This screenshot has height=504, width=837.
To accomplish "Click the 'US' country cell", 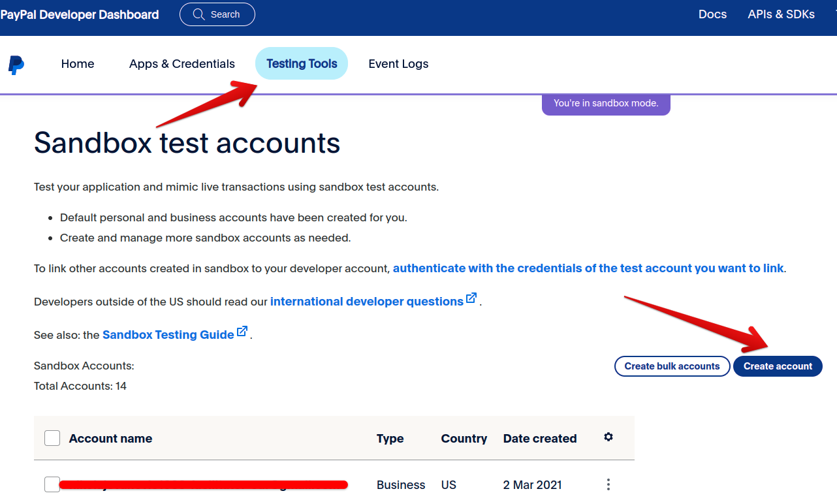I will [x=449, y=485].
